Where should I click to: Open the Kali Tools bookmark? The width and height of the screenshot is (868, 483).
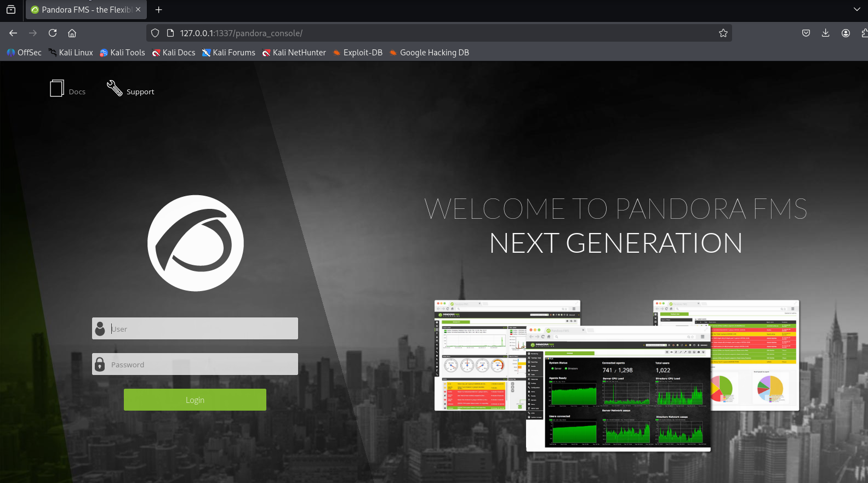point(122,53)
